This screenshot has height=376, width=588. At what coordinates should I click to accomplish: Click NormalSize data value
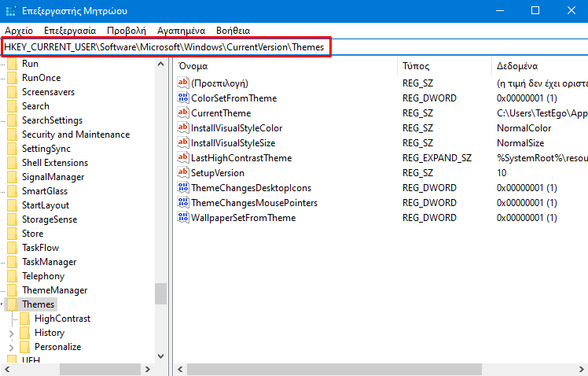tap(520, 143)
